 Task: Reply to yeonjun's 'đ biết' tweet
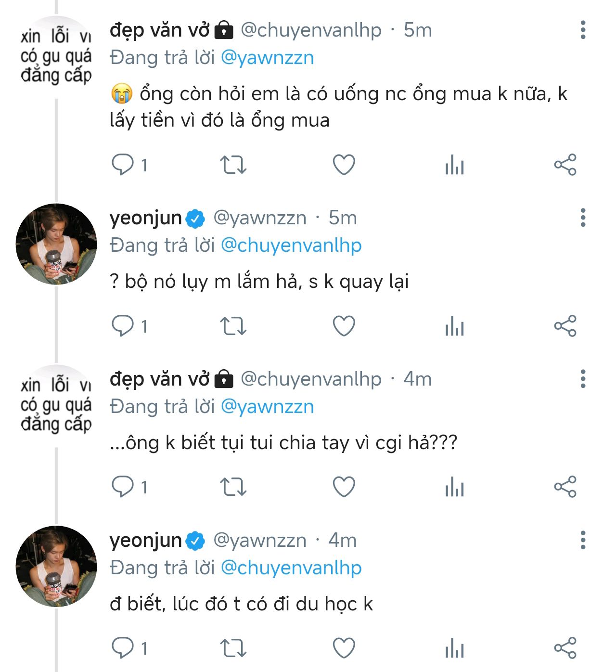[123, 648]
